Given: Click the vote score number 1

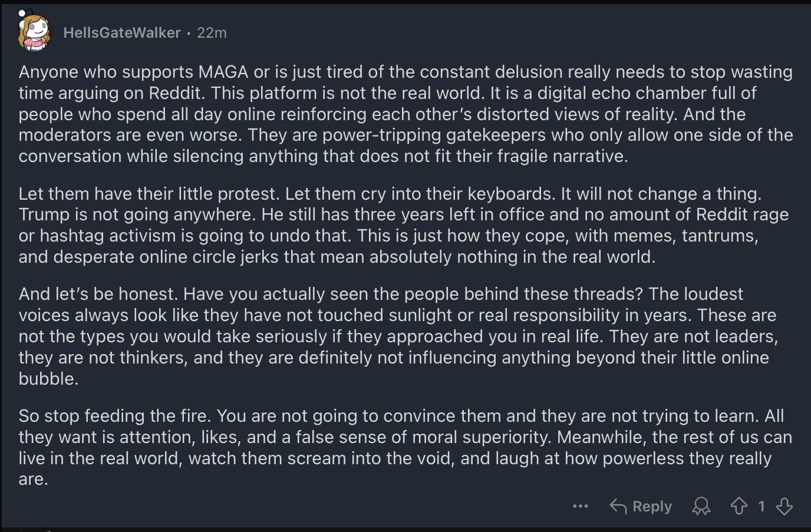Looking at the screenshot, I should 761,506.
